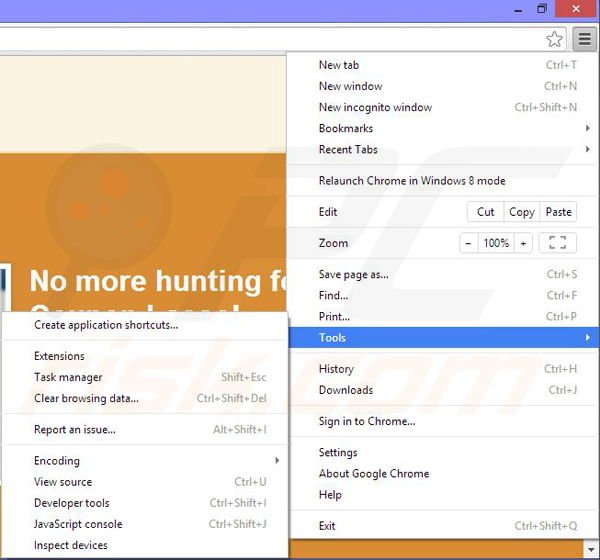
Task: Select the highlighted Tools menu item
Action: point(444,337)
